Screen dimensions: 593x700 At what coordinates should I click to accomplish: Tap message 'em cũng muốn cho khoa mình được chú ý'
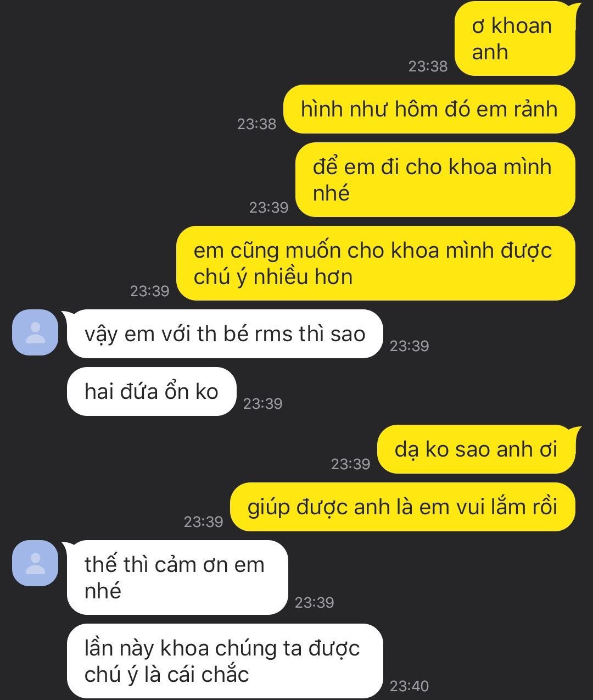pos(376,263)
